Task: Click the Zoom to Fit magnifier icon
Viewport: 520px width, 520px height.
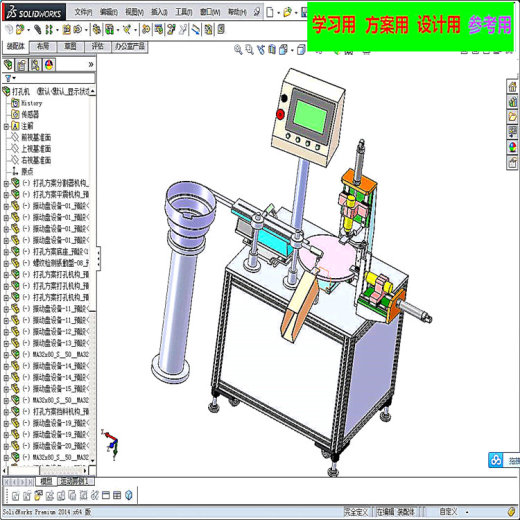Action: pyautogui.click(x=238, y=50)
